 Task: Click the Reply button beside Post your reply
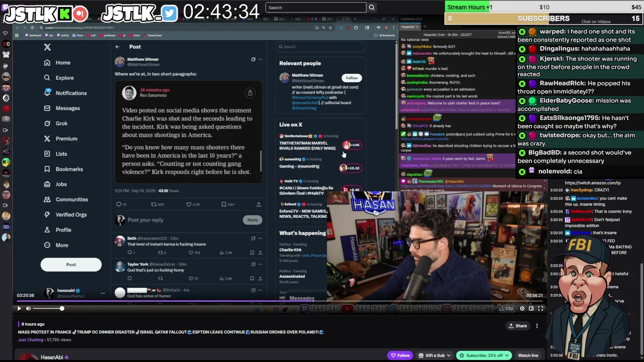click(x=252, y=220)
